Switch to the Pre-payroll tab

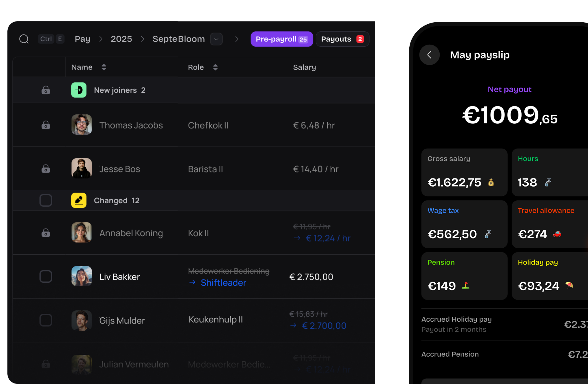coord(282,39)
